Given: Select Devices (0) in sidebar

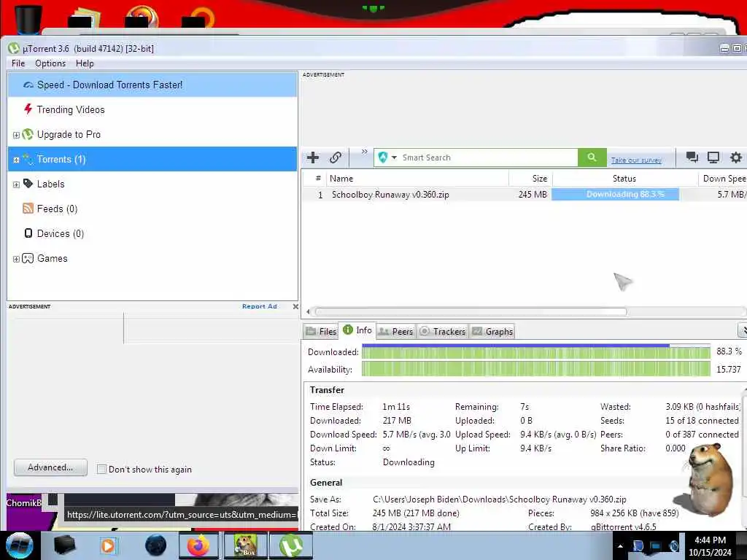Looking at the screenshot, I should pos(152,233).
